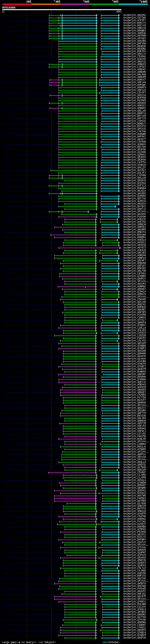Select the UniRef100_Q9U5F8 label
The width and height of the screenshot is (150, 644).
coord(135,630)
